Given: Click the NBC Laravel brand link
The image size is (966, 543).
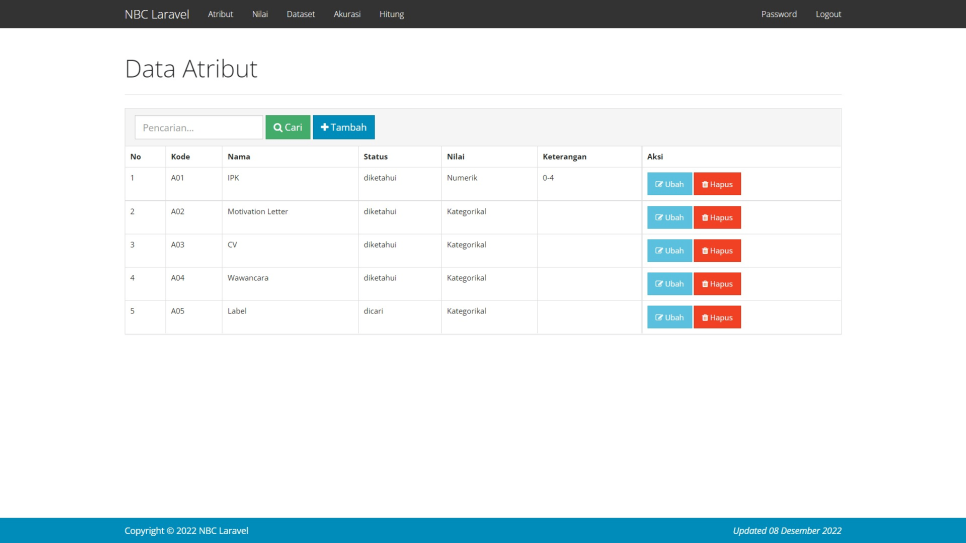Looking at the screenshot, I should coord(156,14).
